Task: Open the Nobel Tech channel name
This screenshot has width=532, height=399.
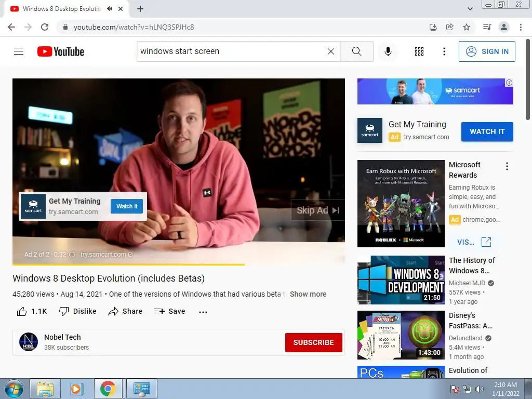Action: [x=62, y=337]
